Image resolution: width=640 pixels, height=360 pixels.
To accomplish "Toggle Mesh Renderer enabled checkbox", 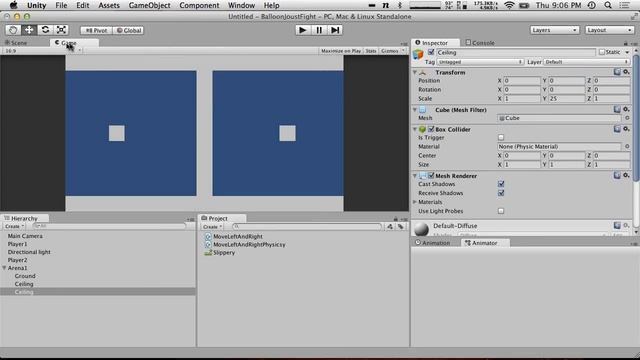I will 431,176.
